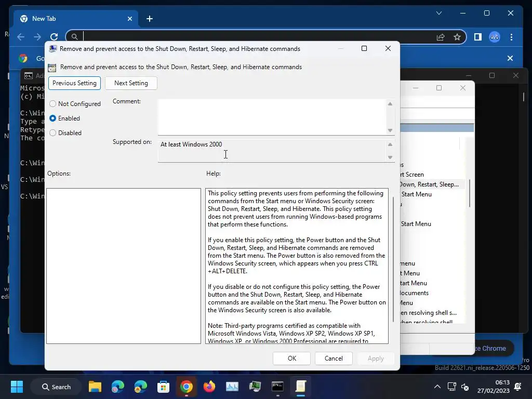Show hidden tray icons chevron
The image size is (532, 399).
tap(437, 387)
